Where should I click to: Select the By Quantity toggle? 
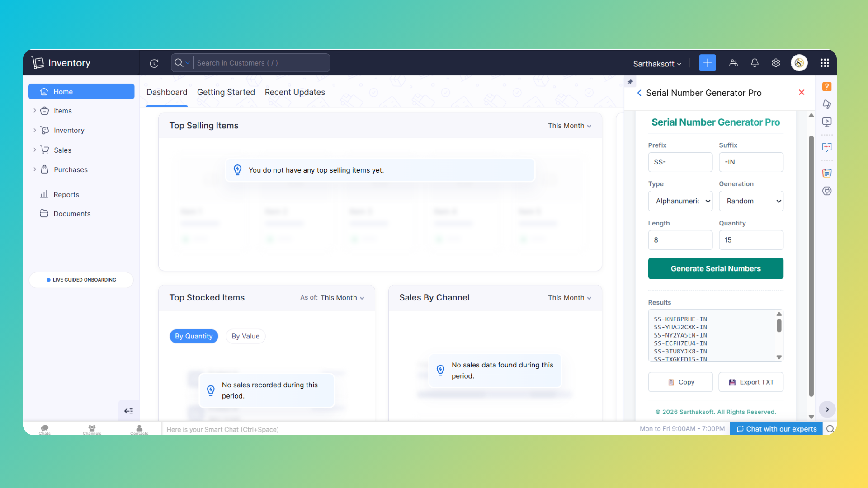(x=193, y=336)
